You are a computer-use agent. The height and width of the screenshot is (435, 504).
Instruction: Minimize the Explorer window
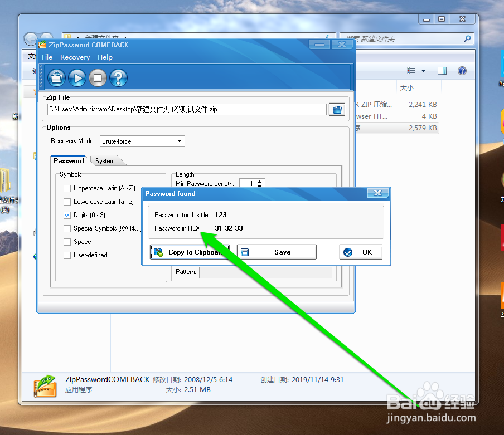[427, 19]
